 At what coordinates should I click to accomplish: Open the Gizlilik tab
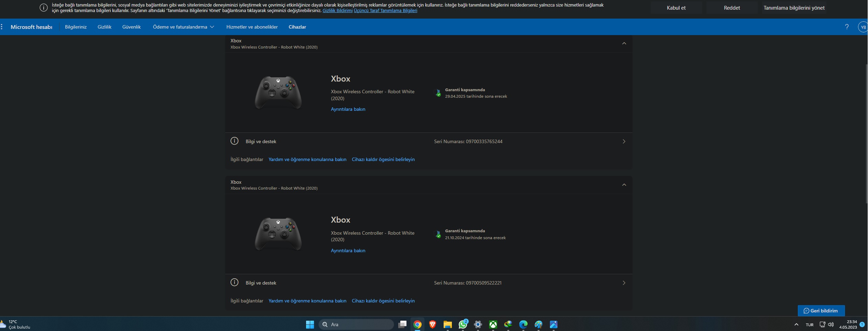(x=105, y=27)
